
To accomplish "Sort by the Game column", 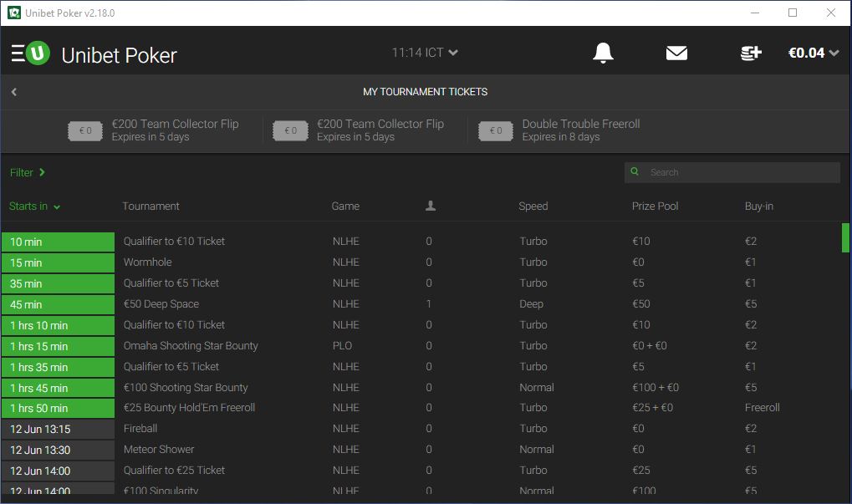I will click(345, 206).
